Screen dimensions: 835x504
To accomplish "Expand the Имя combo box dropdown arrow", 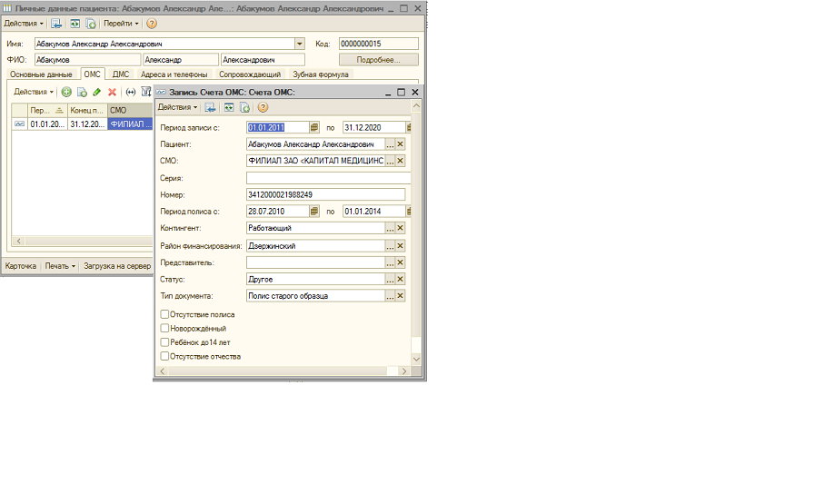I will 299,44.
